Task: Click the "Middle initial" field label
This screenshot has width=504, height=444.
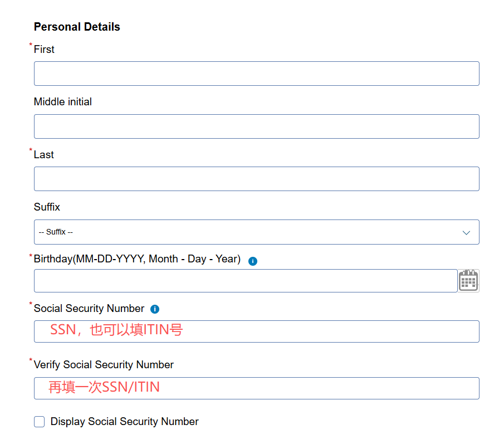Action: (x=63, y=102)
